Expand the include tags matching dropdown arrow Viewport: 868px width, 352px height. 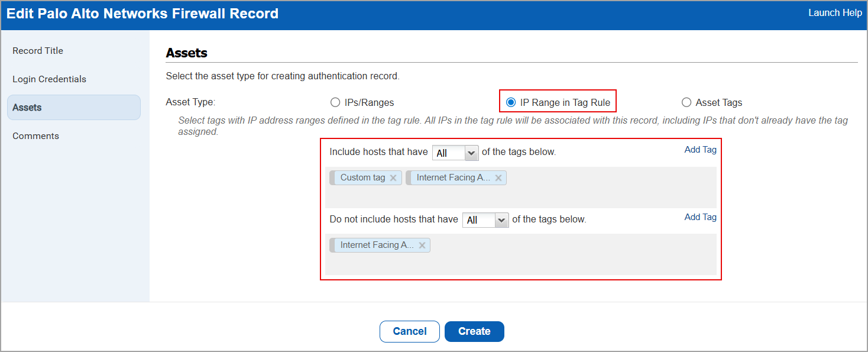coord(471,152)
